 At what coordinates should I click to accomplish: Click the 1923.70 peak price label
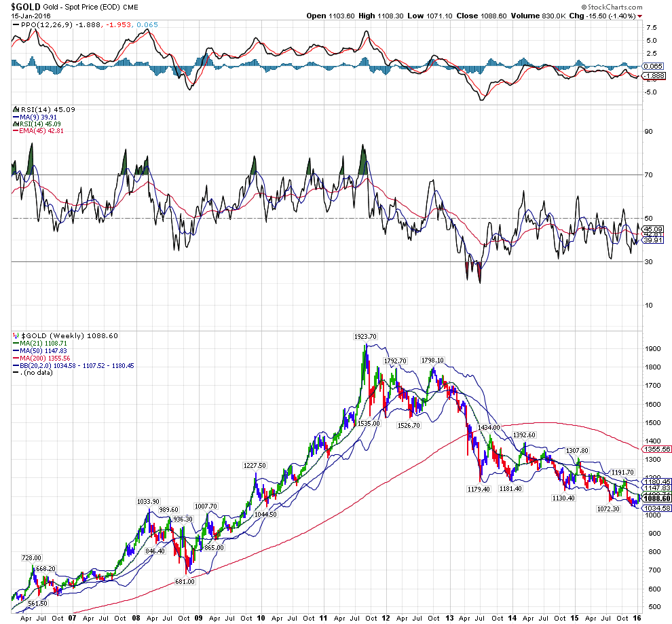click(365, 336)
